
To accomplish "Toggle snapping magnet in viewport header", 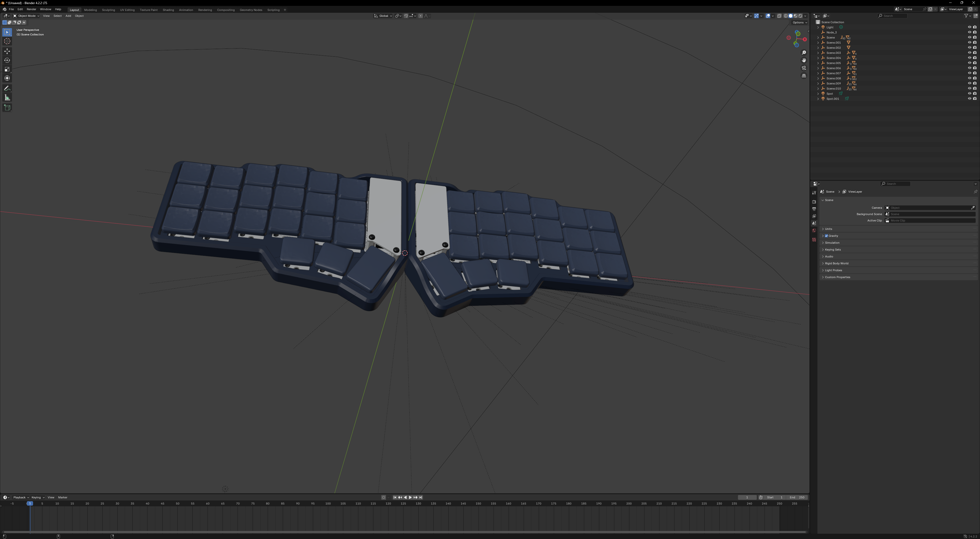I will coord(406,16).
